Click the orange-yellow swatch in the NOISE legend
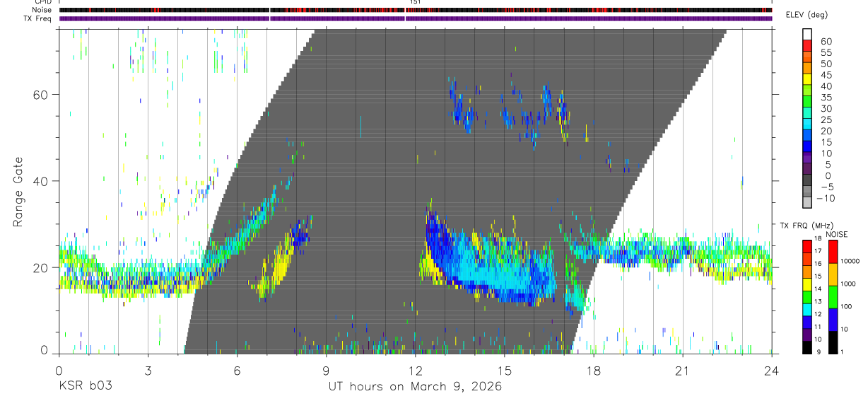 833,274
